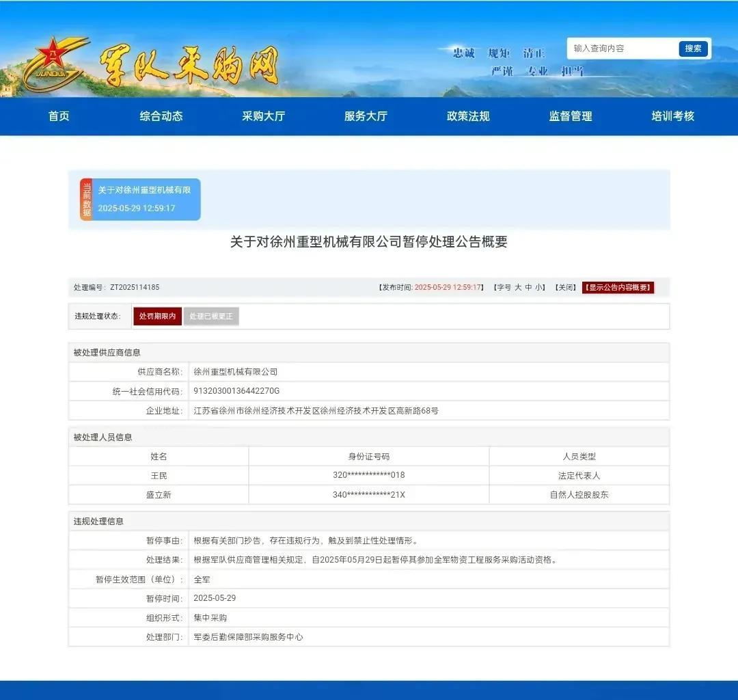Click the 【关闭】 link
This screenshot has height=700, width=738.
(565, 287)
